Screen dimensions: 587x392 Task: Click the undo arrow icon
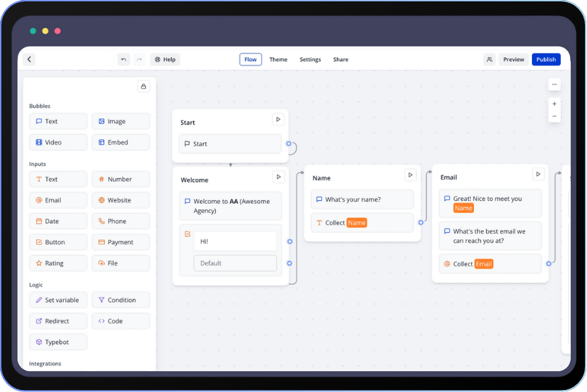click(124, 59)
